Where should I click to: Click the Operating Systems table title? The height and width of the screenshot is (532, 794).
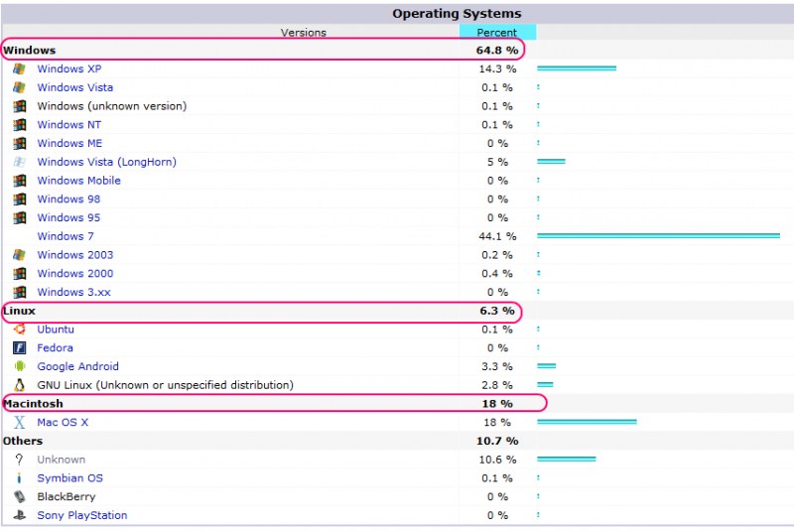tap(456, 14)
